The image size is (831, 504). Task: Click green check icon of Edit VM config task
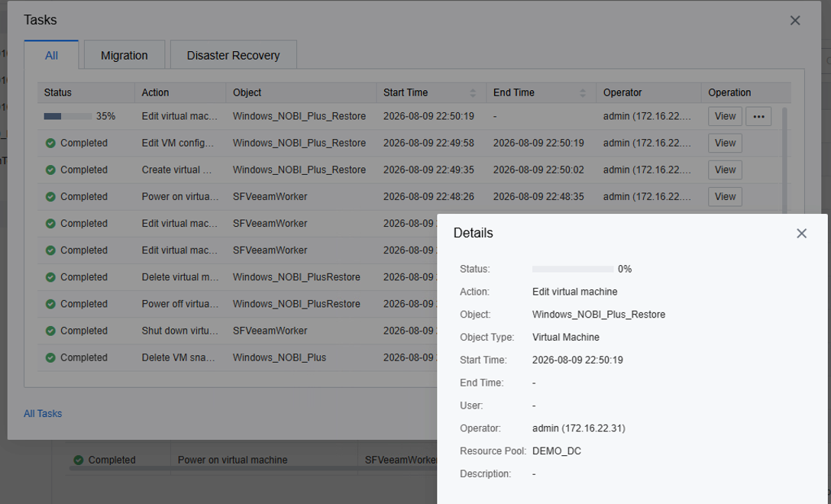(50, 143)
